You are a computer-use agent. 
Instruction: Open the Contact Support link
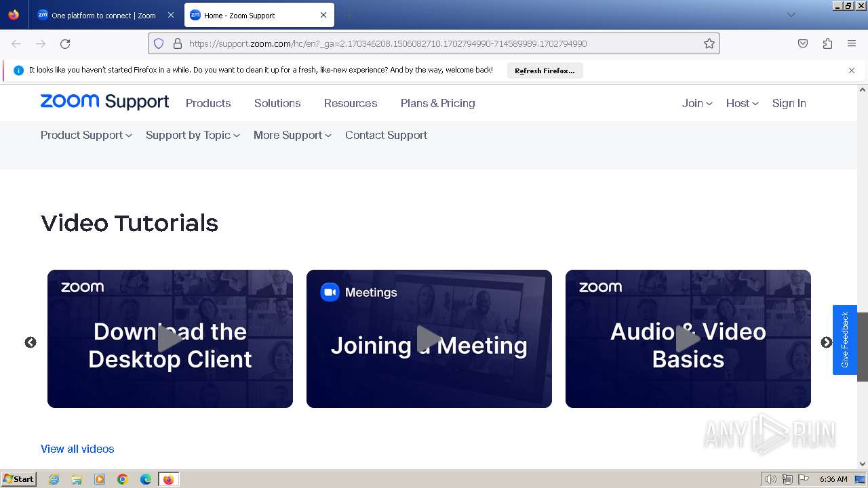[x=387, y=135]
